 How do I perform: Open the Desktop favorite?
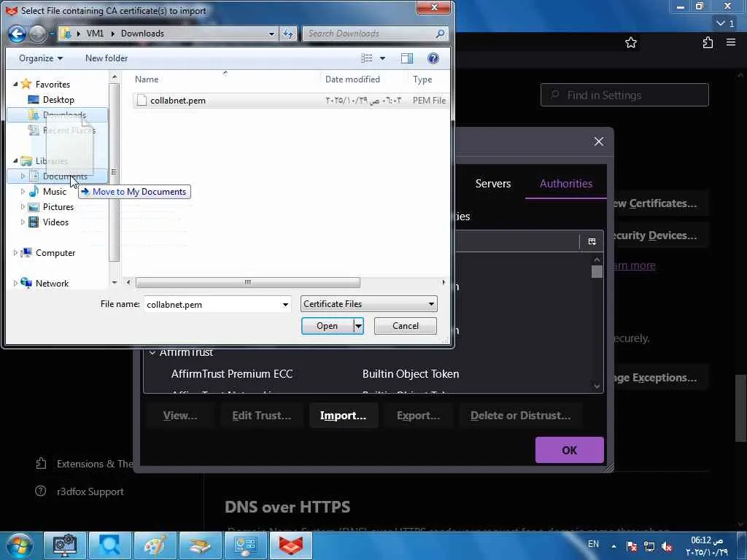(x=58, y=99)
